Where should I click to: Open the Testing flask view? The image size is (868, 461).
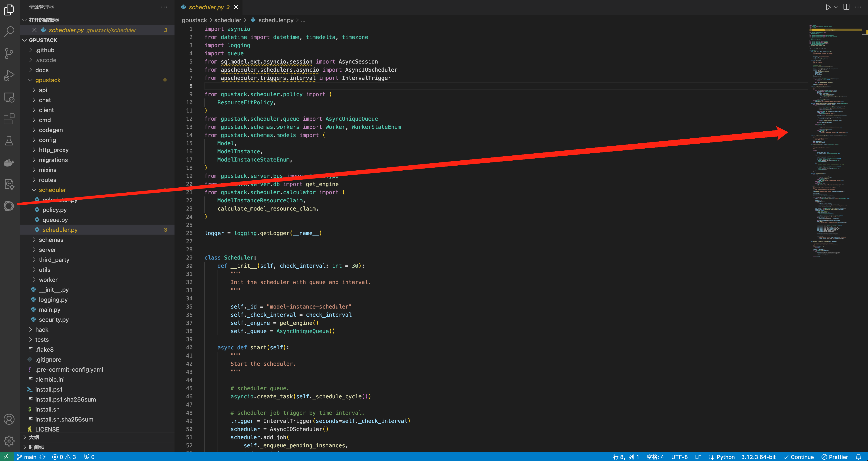click(x=9, y=141)
